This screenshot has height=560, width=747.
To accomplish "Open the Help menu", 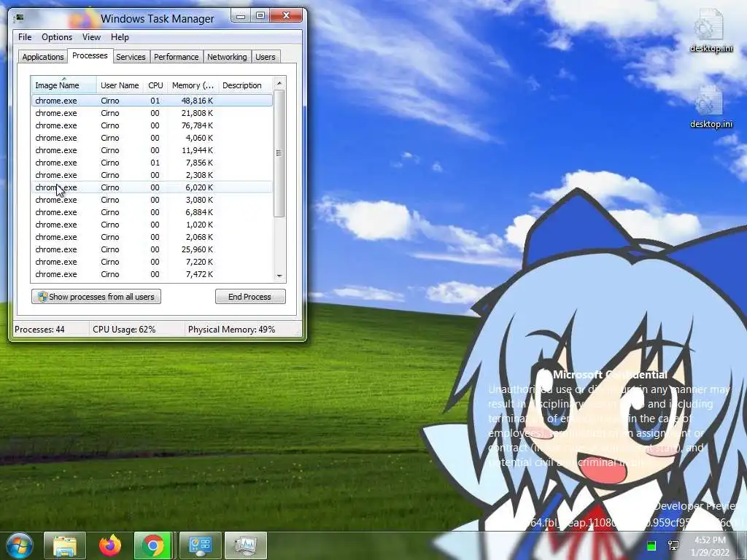I will (120, 37).
